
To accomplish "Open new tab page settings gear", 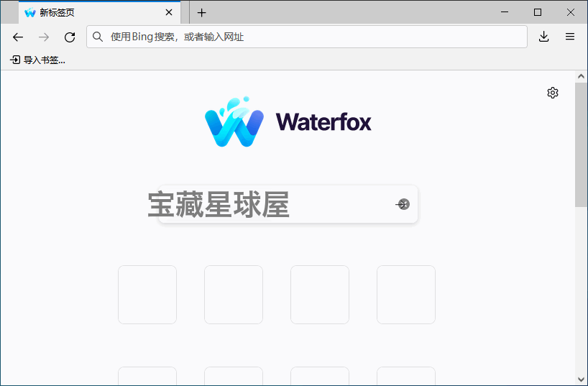I will [x=552, y=93].
